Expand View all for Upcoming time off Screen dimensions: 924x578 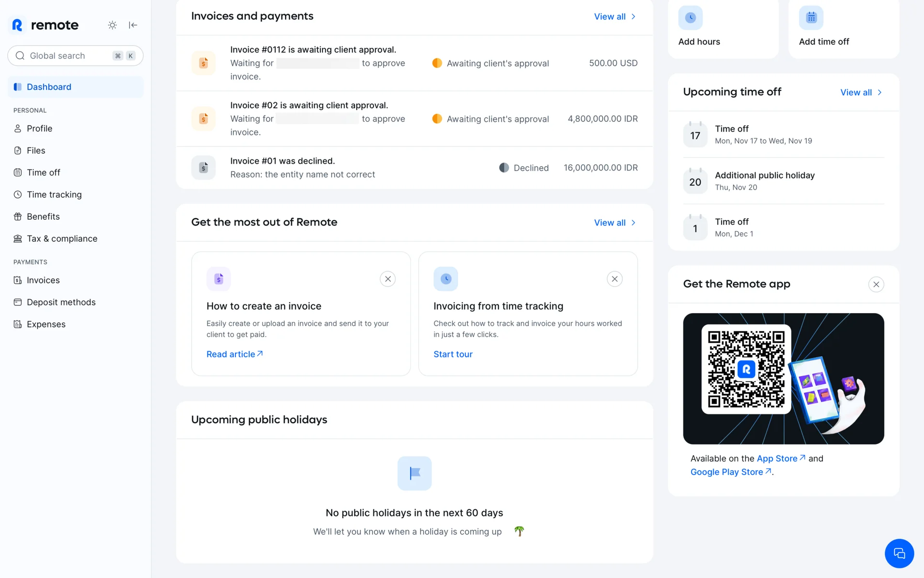[x=860, y=92]
